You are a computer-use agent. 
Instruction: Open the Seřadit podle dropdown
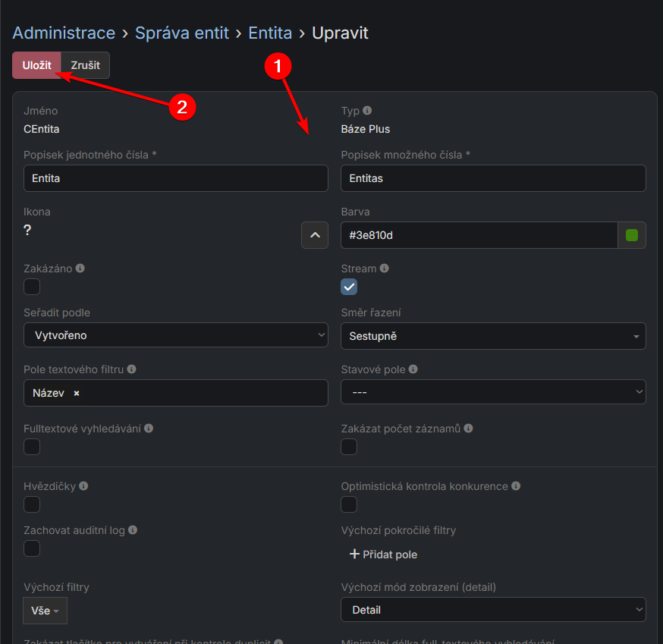(176, 335)
